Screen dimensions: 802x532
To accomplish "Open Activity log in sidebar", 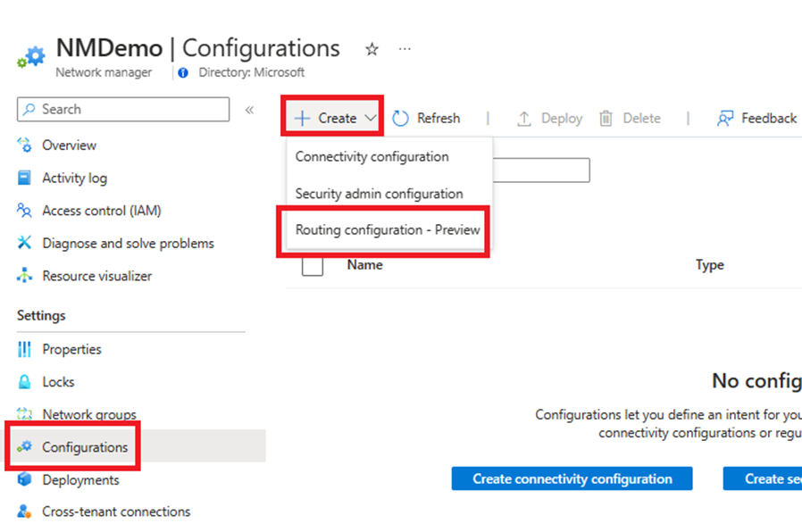I will [x=74, y=178].
